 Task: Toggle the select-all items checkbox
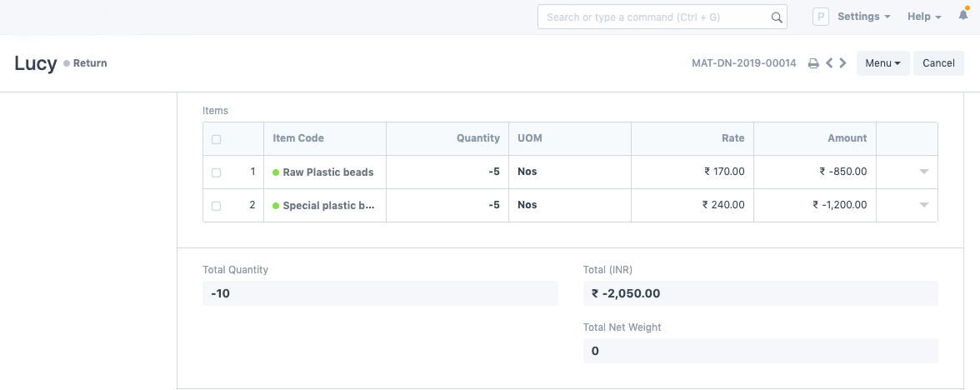coord(217,139)
